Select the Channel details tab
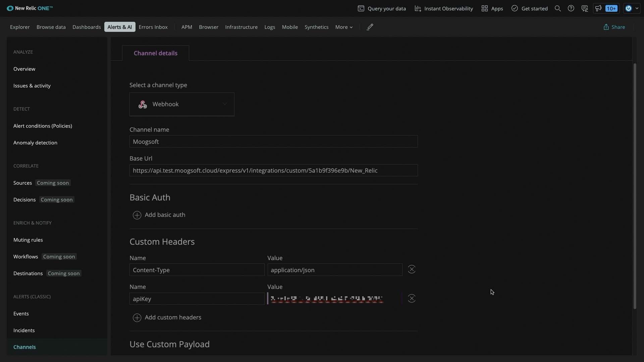 (x=156, y=53)
